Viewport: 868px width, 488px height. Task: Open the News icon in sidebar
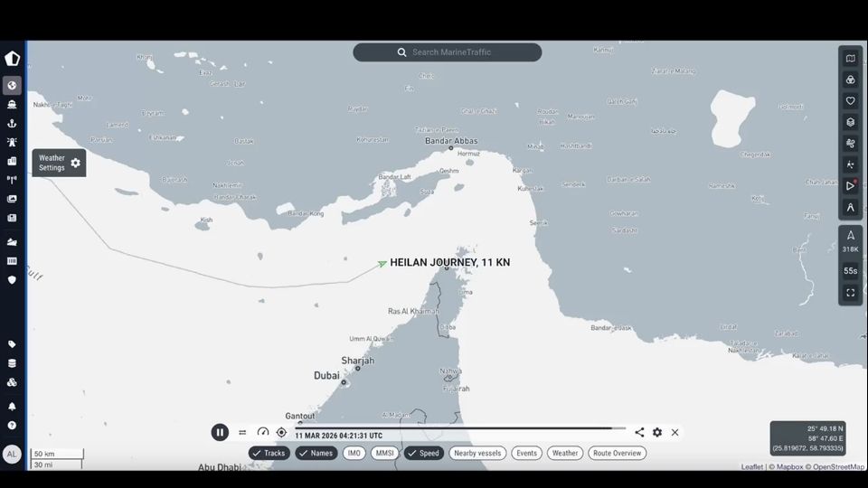(12, 218)
